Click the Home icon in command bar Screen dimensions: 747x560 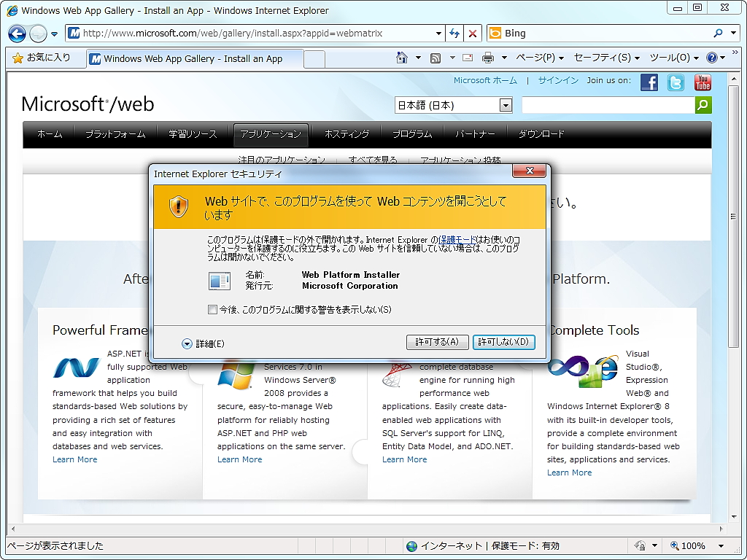[x=402, y=58]
